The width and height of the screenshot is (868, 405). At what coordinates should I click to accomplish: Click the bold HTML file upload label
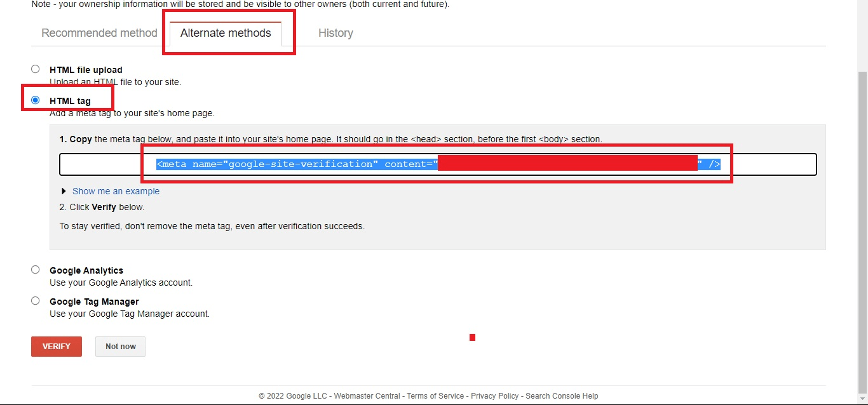point(86,70)
